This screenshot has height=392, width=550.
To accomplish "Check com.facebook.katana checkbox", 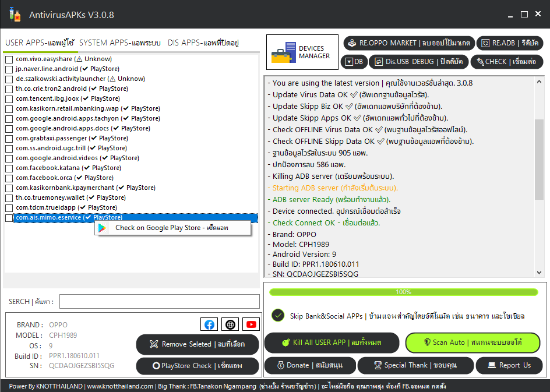I will (x=9, y=168).
